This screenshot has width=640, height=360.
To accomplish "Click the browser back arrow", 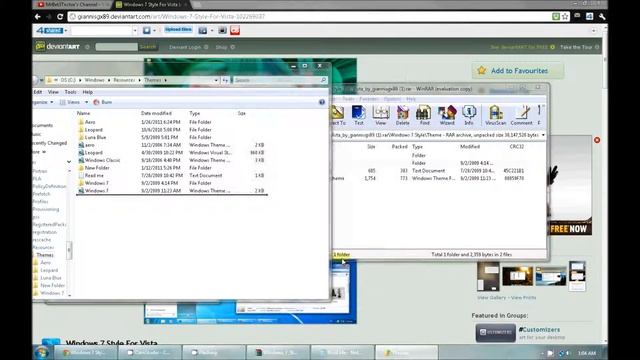I will 38,17.
